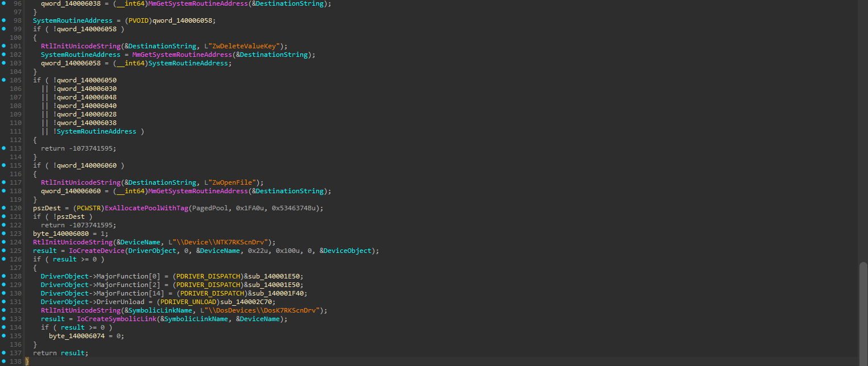The width and height of the screenshot is (868, 366).
Task: Select qword_140006040 in the if condition
Action: click(86, 106)
